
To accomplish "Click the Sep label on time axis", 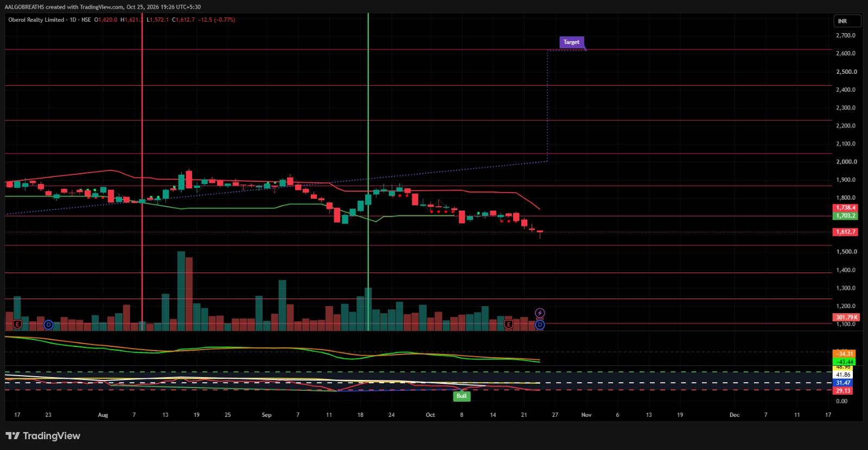I will [x=266, y=415].
